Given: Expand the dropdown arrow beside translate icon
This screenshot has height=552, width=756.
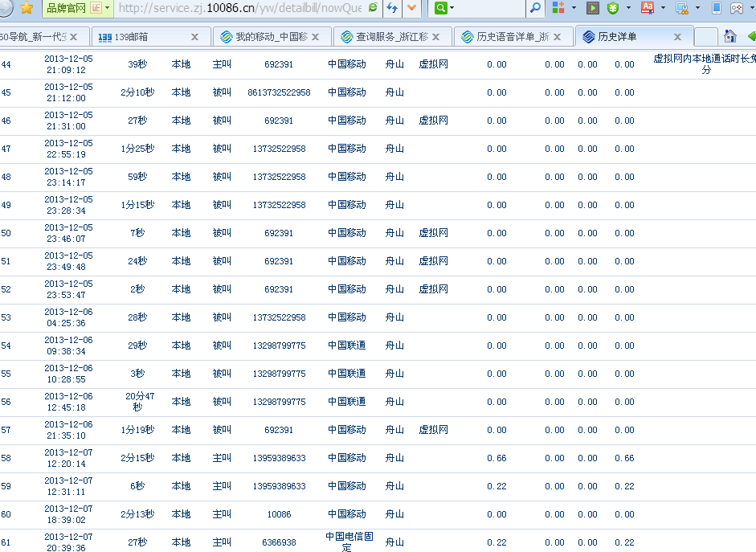Looking at the screenshot, I should point(663,8).
